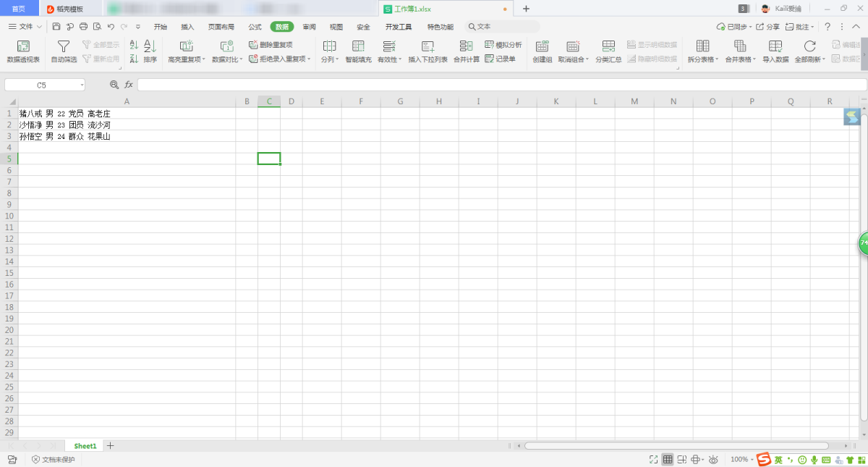Toggle eye protection mode in status bar

coord(713,460)
